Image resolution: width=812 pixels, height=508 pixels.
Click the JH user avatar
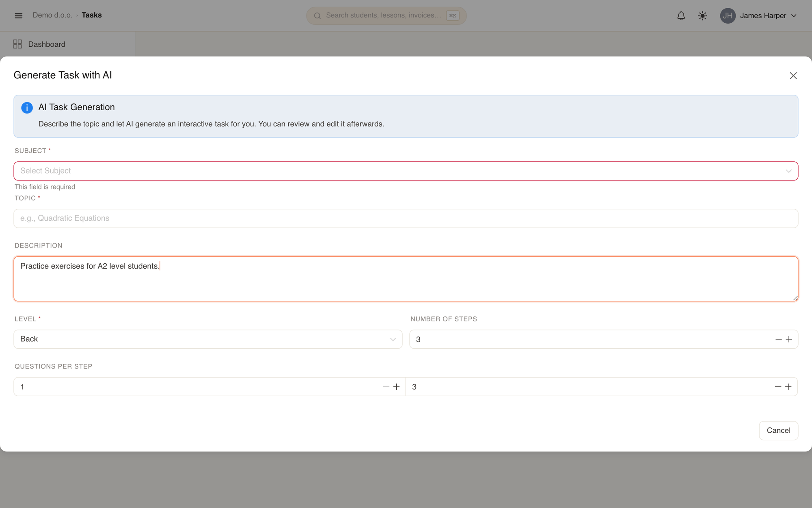[x=728, y=15]
